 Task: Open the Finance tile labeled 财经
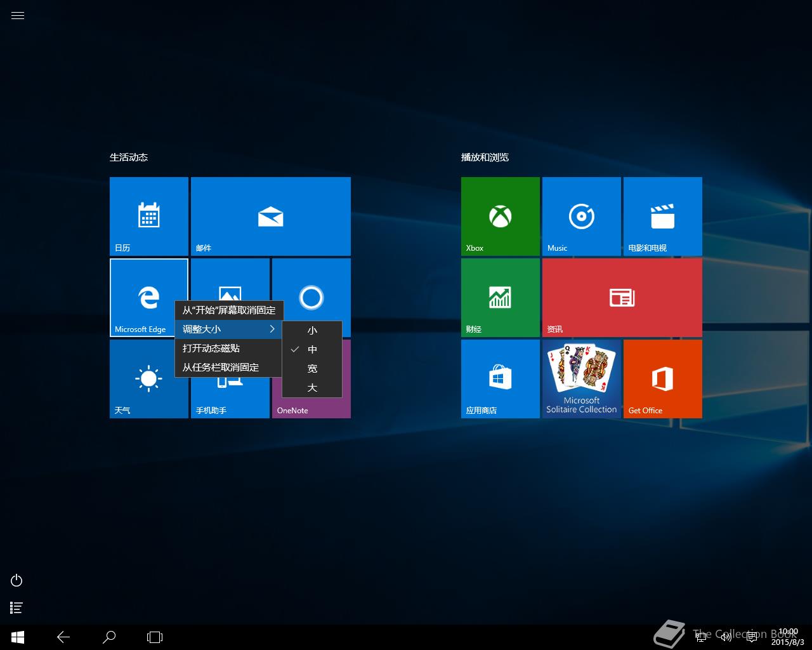(x=501, y=298)
